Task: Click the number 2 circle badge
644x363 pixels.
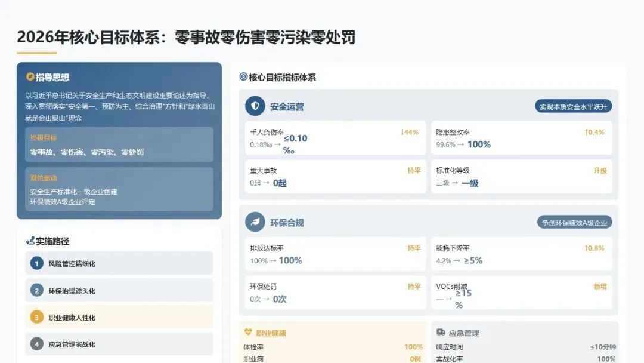Action: point(36,290)
